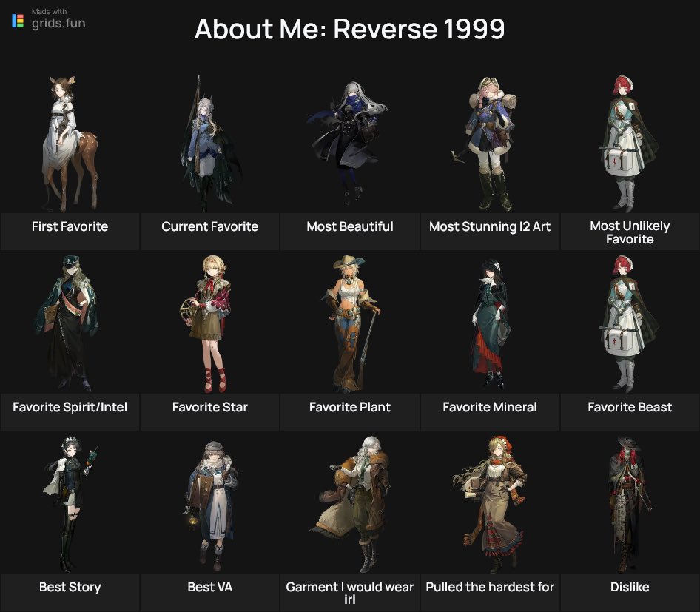
Task: Click the About Me: Reverse 1999 title
Action: click(x=349, y=29)
